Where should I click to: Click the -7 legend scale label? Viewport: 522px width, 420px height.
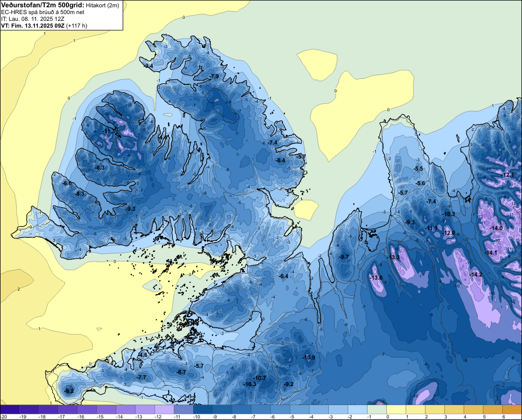point(253,417)
